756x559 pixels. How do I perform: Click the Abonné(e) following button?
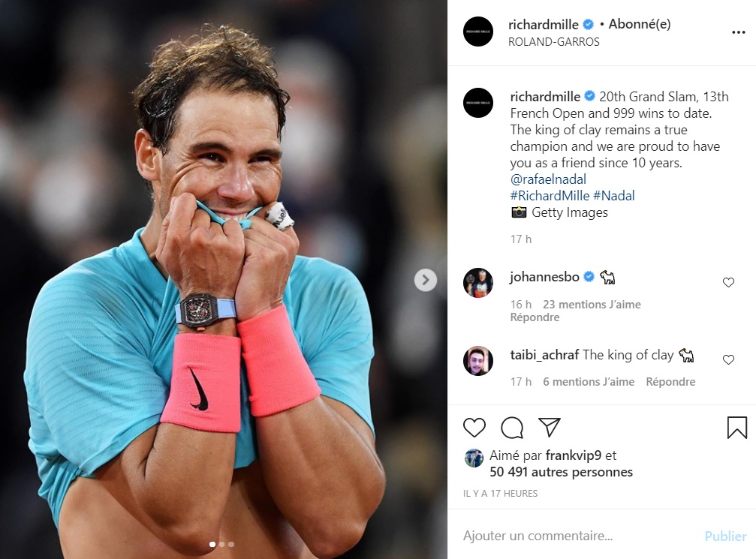pos(640,24)
